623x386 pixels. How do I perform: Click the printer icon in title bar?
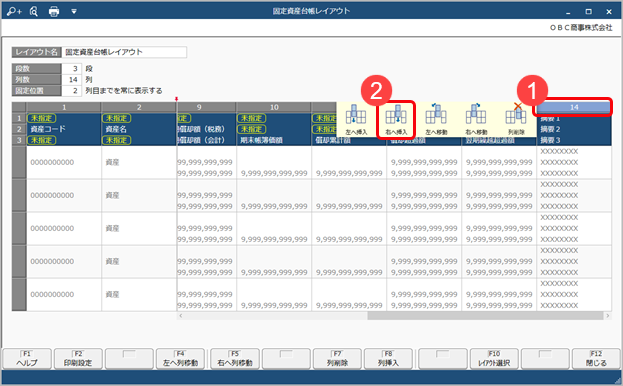click(54, 12)
